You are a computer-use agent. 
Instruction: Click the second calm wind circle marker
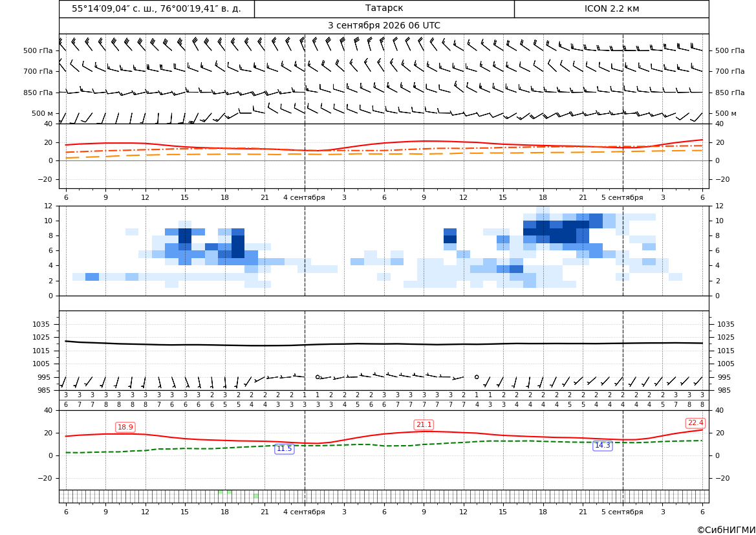(477, 377)
